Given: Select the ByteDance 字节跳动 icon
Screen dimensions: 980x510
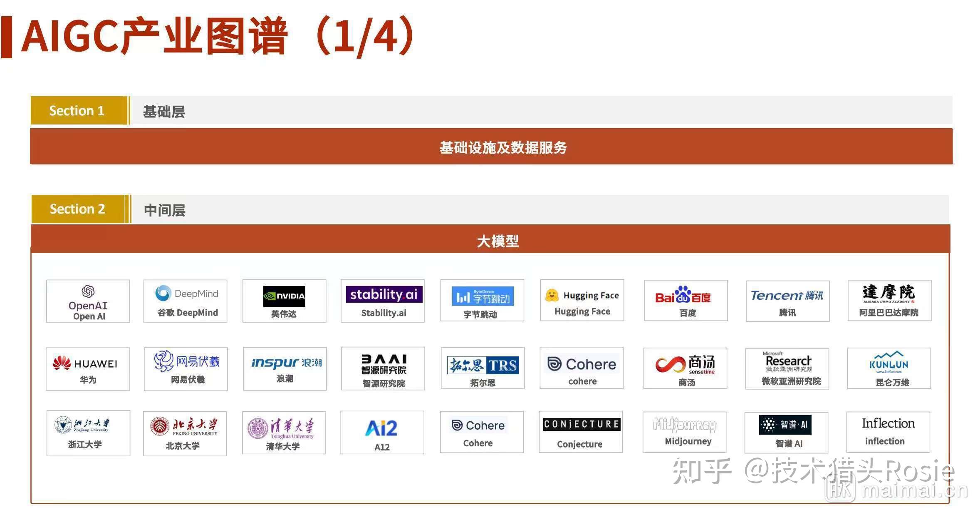Looking at the screenshot, I should (483, 296).
